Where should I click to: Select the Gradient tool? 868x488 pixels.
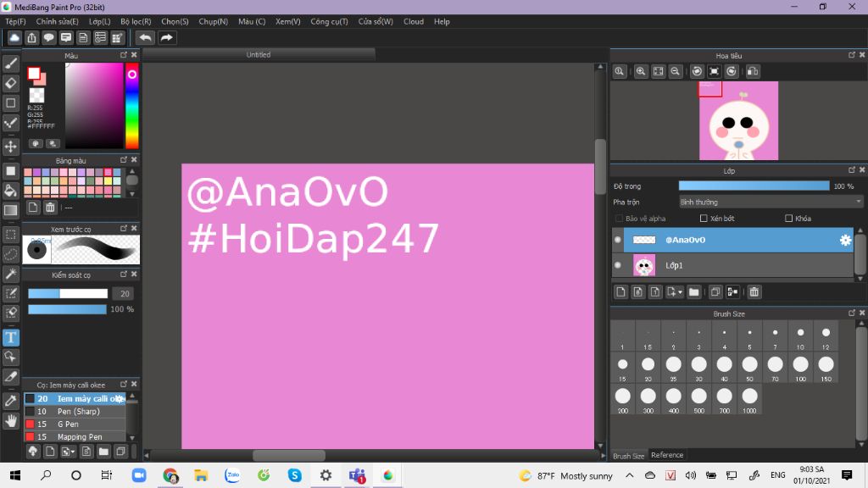click(x=10, y=210)
